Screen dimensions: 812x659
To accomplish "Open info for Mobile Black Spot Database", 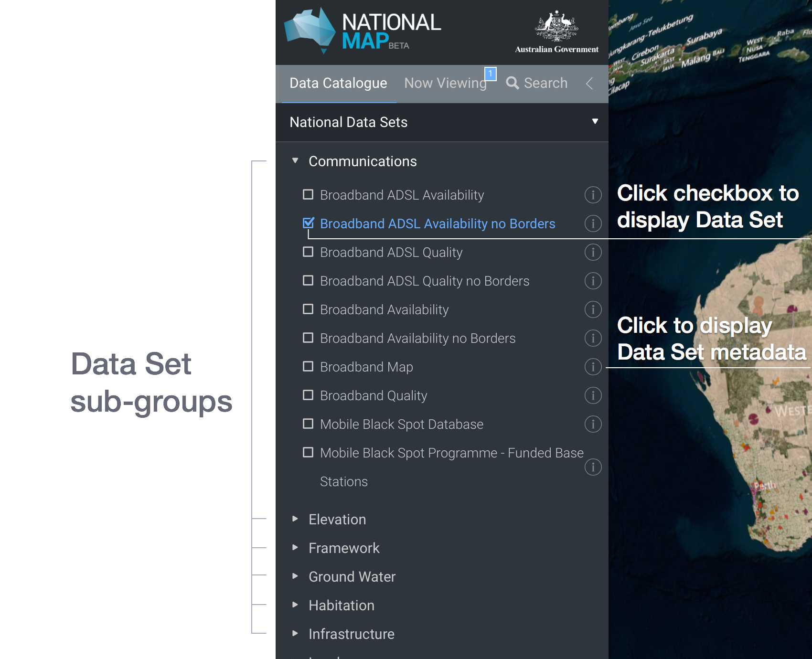I will (593, 424).
